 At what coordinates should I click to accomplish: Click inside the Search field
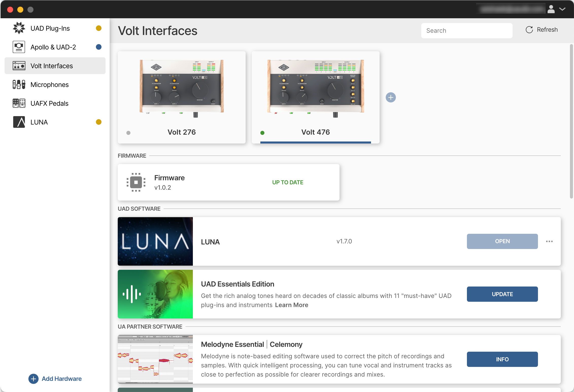pos(466,30)
